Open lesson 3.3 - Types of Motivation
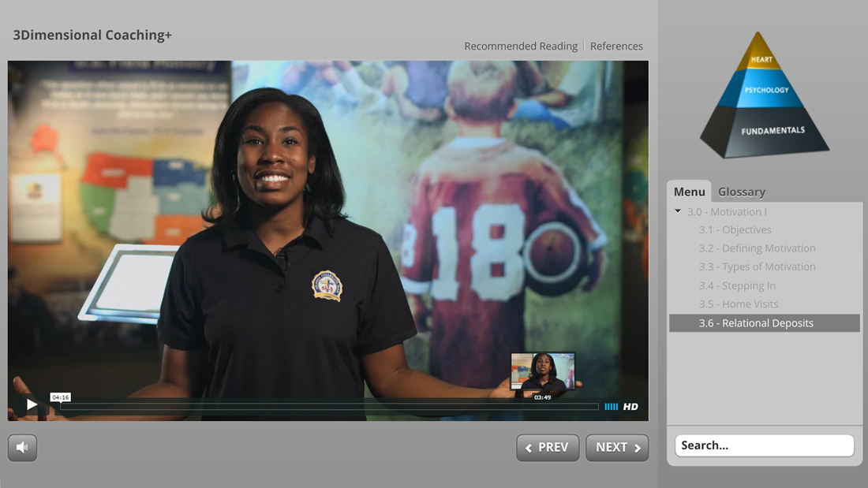868x488 pixels. coord(757,267)
